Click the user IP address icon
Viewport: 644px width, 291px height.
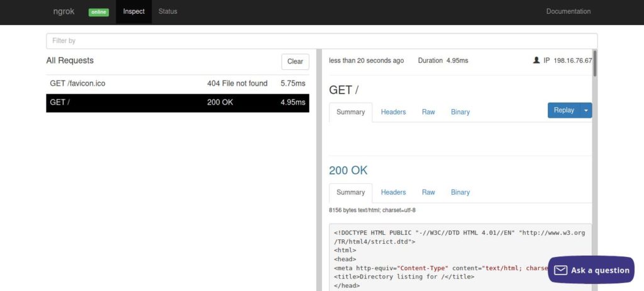point(536,60)
